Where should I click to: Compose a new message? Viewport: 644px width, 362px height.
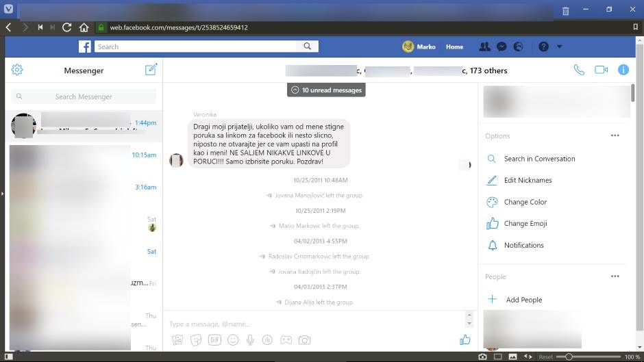point(151,70)
